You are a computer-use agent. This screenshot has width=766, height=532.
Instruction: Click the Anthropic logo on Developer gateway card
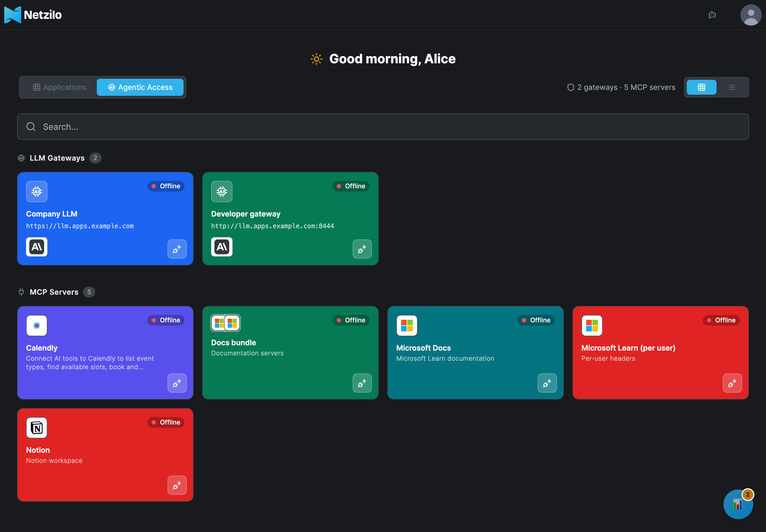point(222,247)
